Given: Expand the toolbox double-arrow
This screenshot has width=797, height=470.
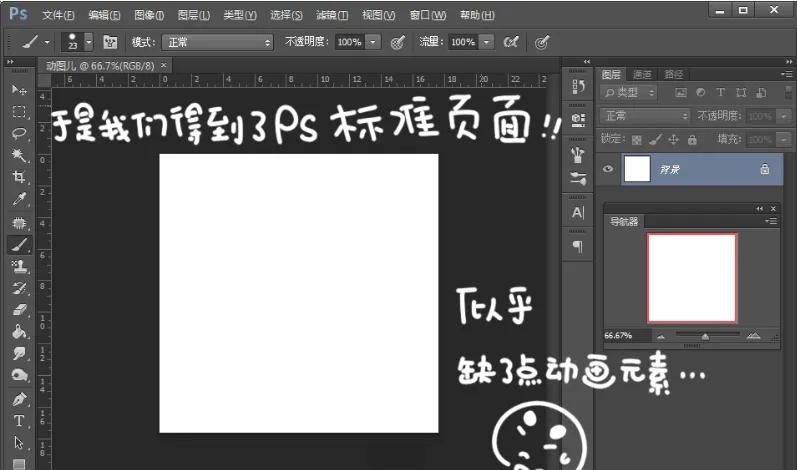Looking at the screenshot, I should coord(10,61).
